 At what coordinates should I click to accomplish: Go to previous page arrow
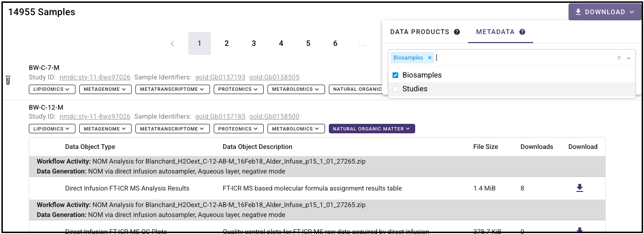(172, 43)
